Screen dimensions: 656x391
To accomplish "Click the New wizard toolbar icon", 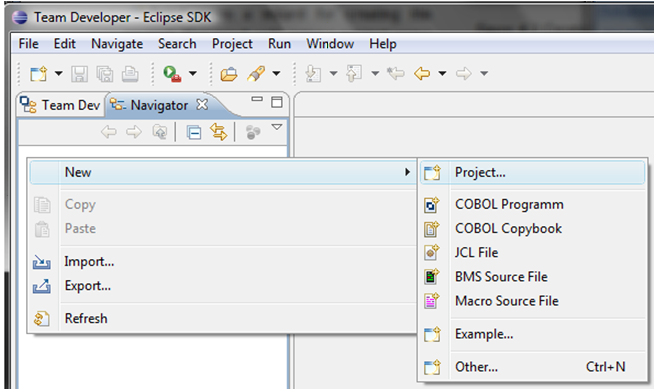I will coord(38,74).
